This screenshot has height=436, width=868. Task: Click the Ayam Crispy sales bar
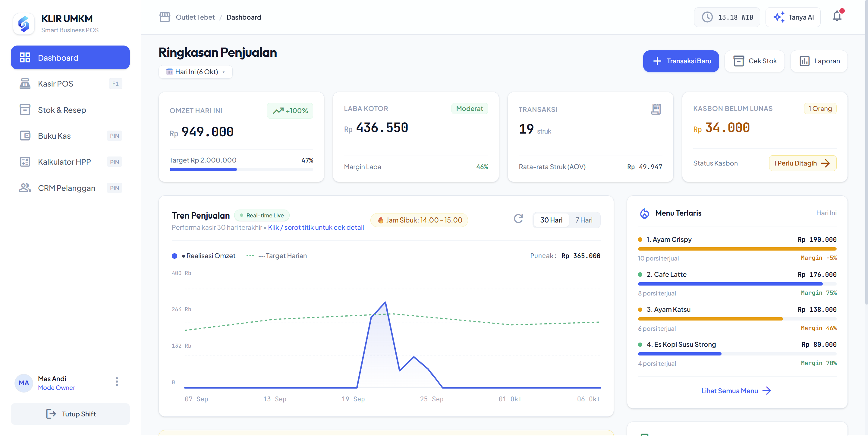click(x=737, y=249)
